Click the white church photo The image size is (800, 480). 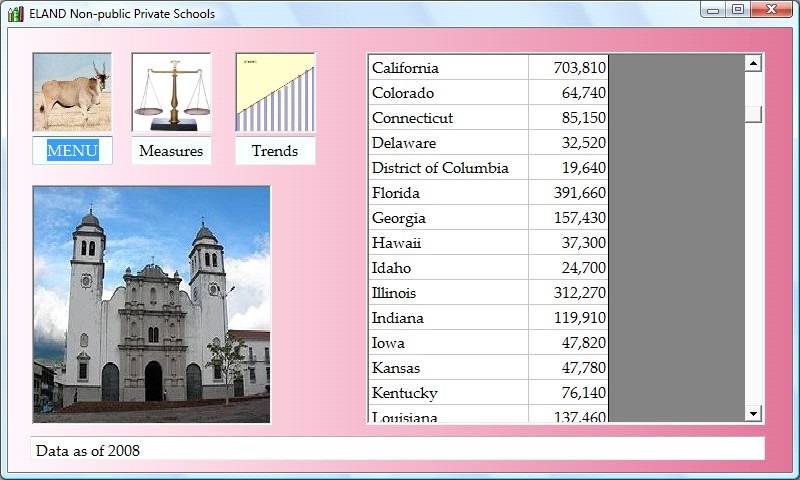152,304
